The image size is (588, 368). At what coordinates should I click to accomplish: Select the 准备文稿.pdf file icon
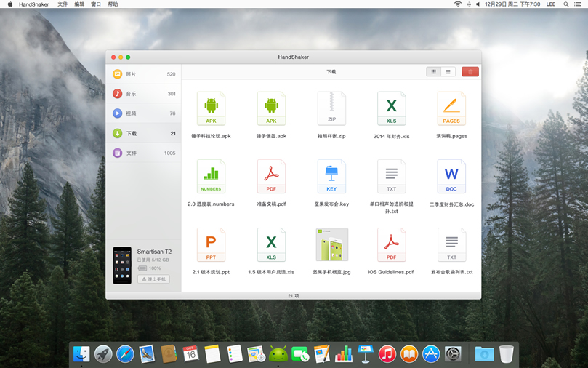coord(271,177)
